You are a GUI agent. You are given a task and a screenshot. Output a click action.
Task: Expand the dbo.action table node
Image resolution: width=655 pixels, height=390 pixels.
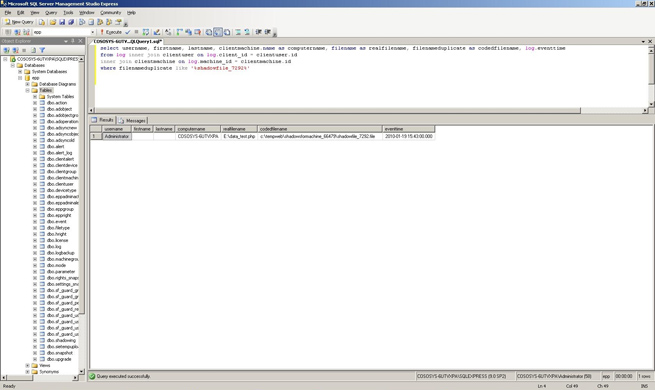[35, 103]
